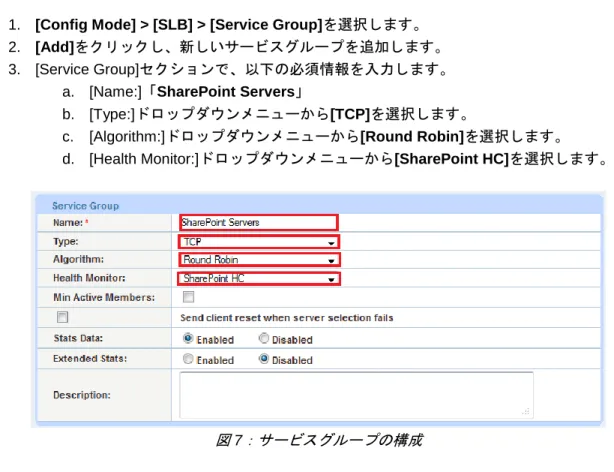The height and width of the screenshot is (472, 614).
Task: Click the figure caption '図7：サービスグループの構成'
Action: click(x=319, y=440)
